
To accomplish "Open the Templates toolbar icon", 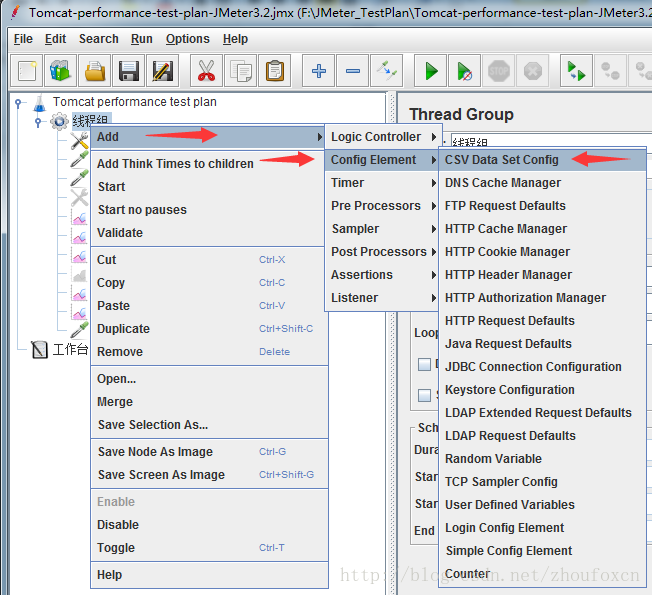I will (x=61, y=71).
